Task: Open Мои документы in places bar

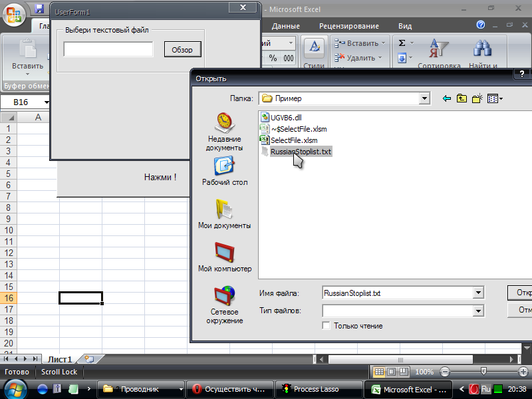Action: click(x=225, y=214)
